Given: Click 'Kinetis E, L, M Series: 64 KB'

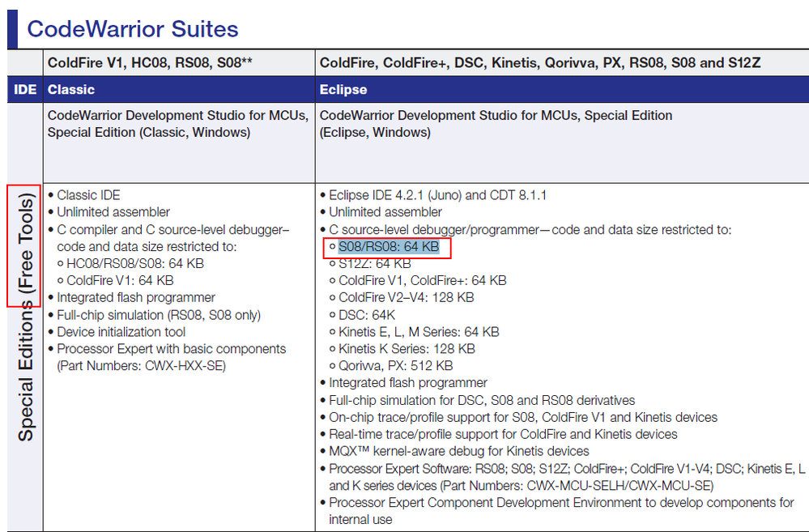Looking at the screenshot, I should point(419,332).
